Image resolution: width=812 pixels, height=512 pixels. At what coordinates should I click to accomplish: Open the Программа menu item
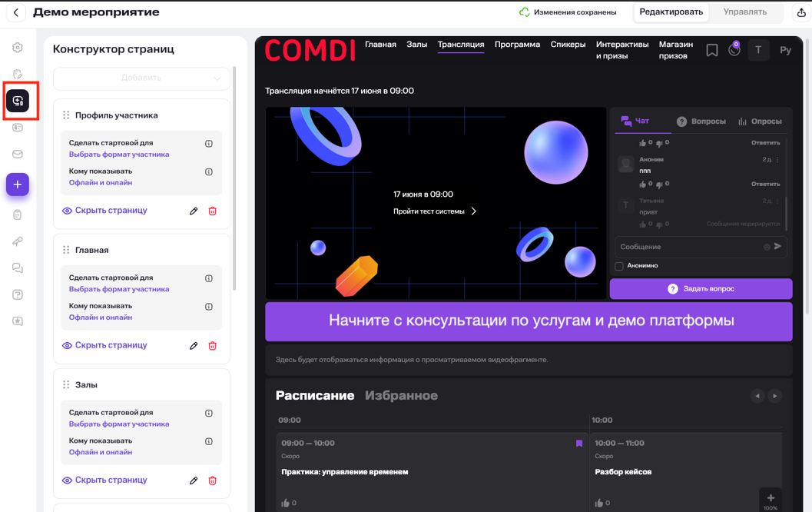[x=517, y=45]
